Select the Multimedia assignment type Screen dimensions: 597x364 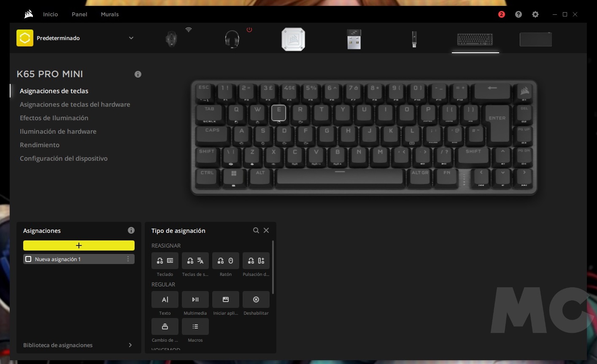(x=195, y=299)
